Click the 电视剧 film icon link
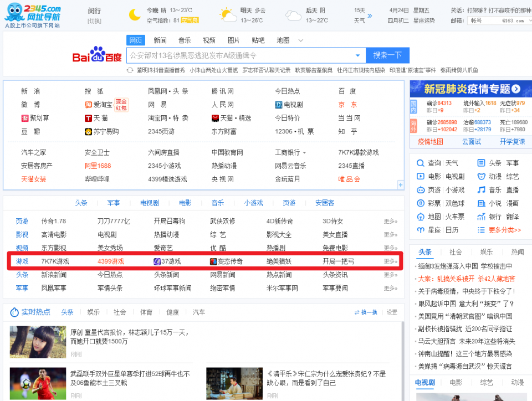Screen dimensions: 532x401 tap(279, 105)
